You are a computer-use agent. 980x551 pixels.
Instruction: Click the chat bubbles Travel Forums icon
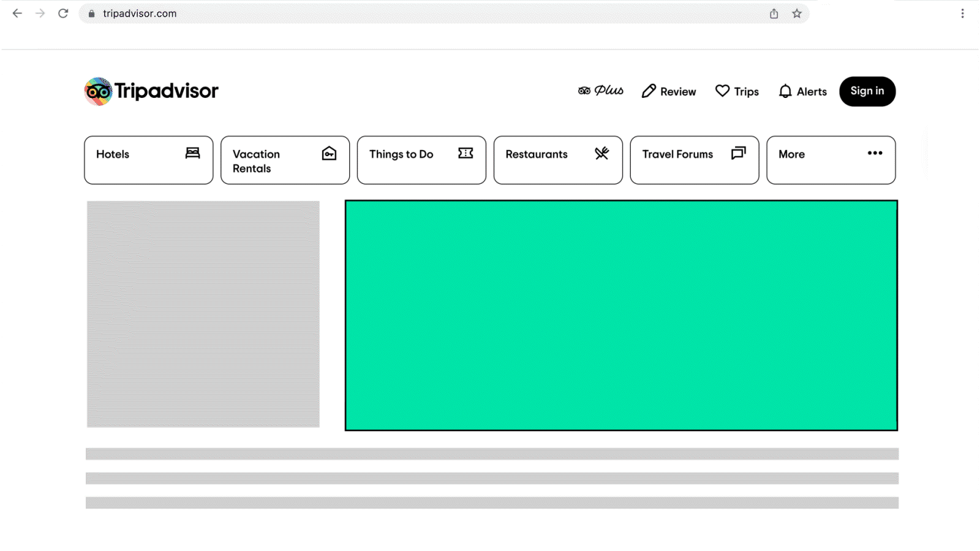point(739,153)
